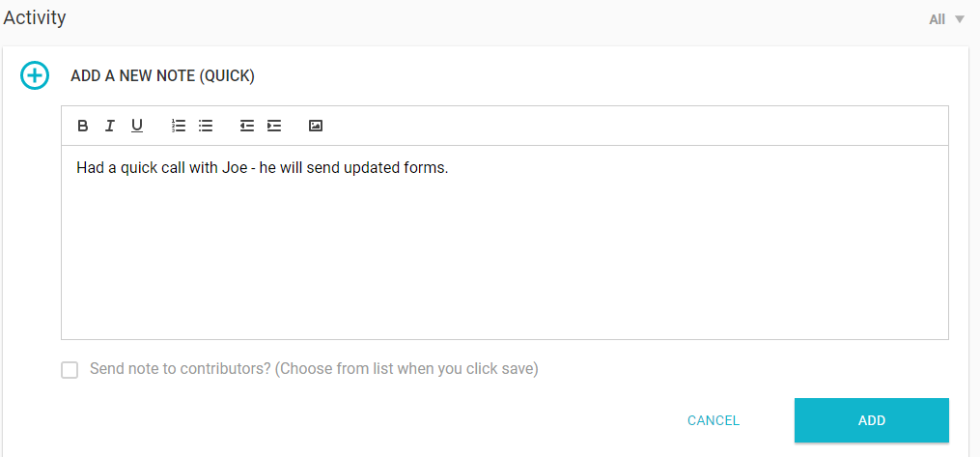Image resolution: width=980 pixels, height=457 pixels.
Task: Click the empty space in the note body
Action: [x=502, y=261]
